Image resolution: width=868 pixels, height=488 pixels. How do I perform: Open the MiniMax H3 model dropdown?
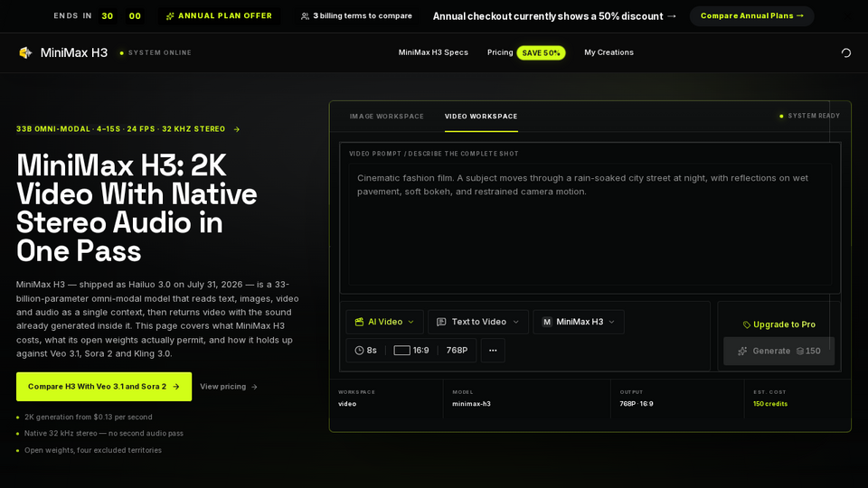(x=579, y=322)
